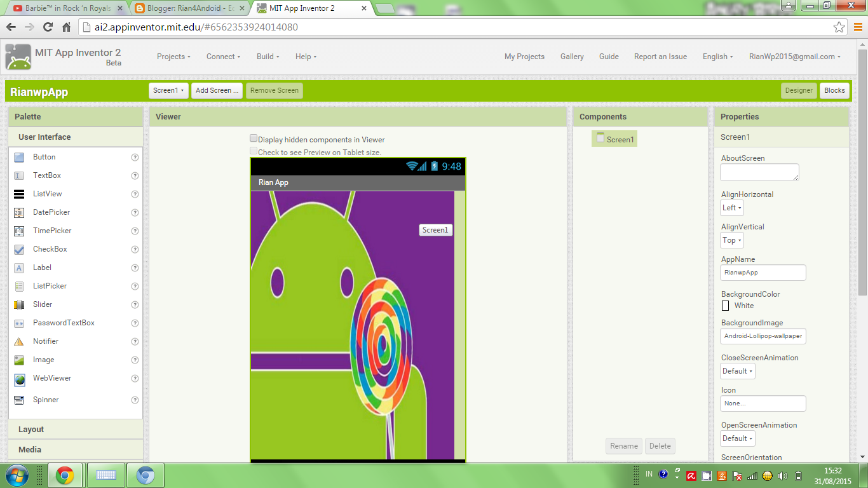Reload the page with browser refresh icon

point(48,27)
